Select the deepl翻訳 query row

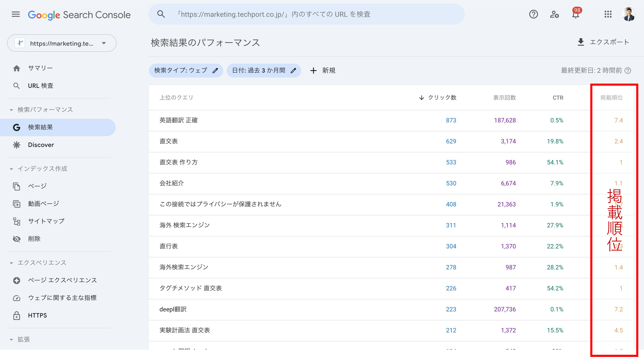pos(391,310)
